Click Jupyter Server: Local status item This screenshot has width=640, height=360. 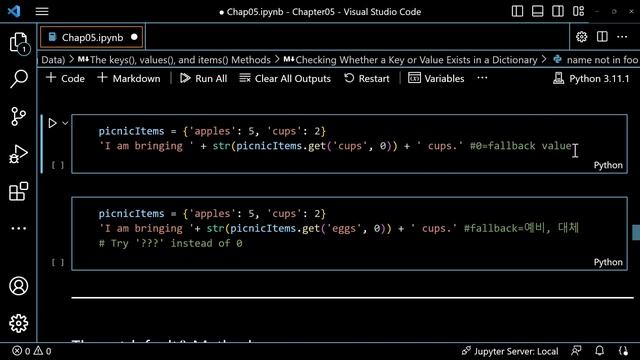(509, 351)
